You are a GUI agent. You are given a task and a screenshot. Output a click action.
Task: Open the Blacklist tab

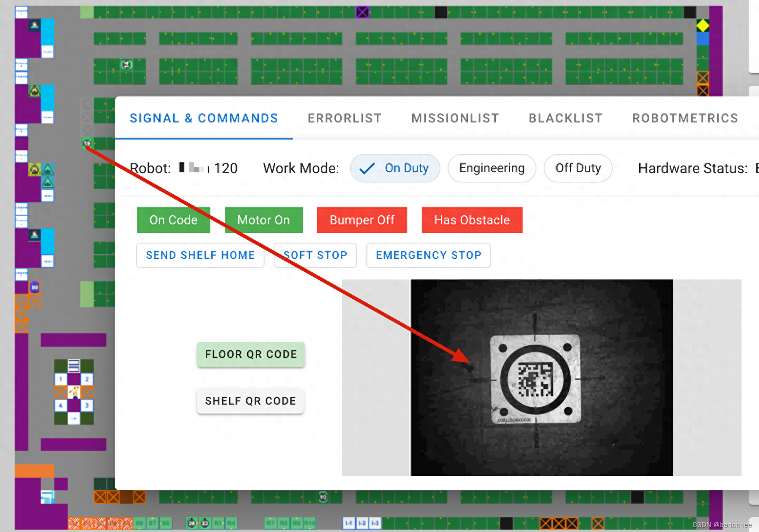tap(566, 118)
